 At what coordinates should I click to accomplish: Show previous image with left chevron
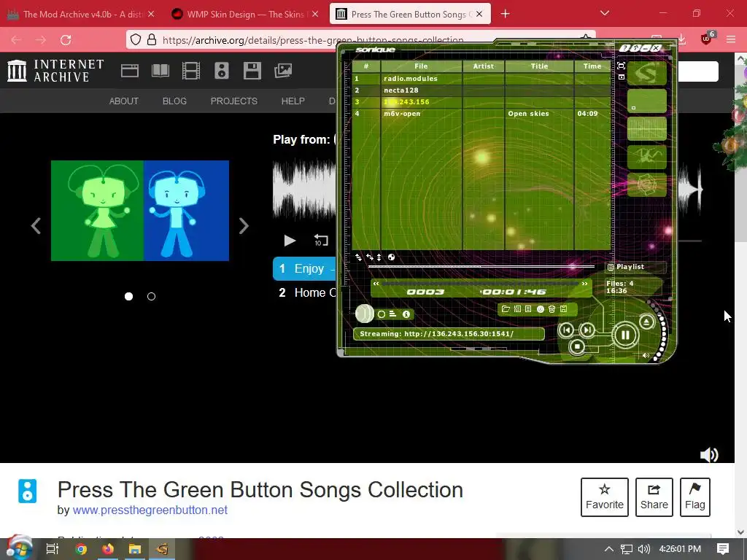coord(36,226)
